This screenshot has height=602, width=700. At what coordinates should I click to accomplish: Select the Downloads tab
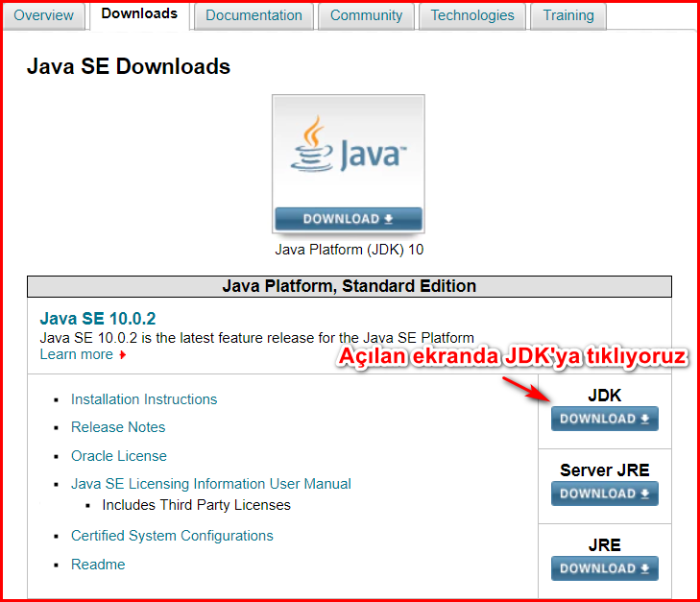[x=139, y=14]
